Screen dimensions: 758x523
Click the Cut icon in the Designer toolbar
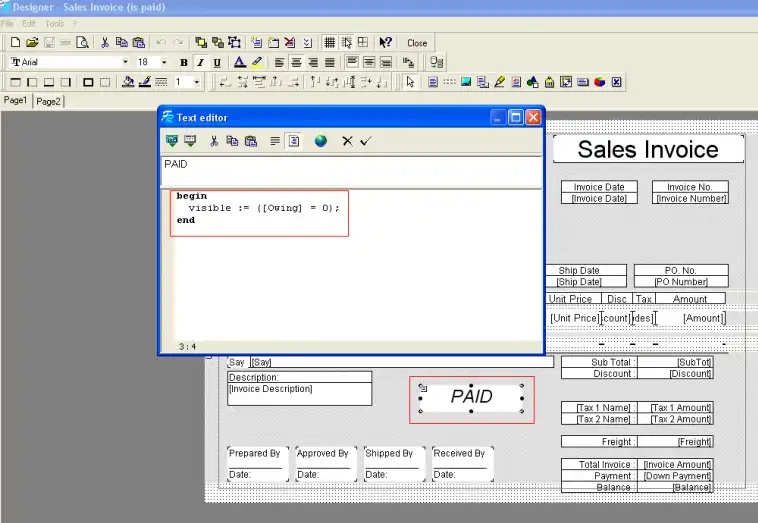104,43
